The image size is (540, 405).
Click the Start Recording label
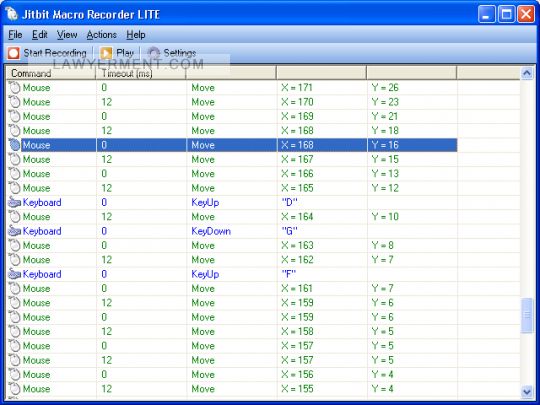click(55, 53)
